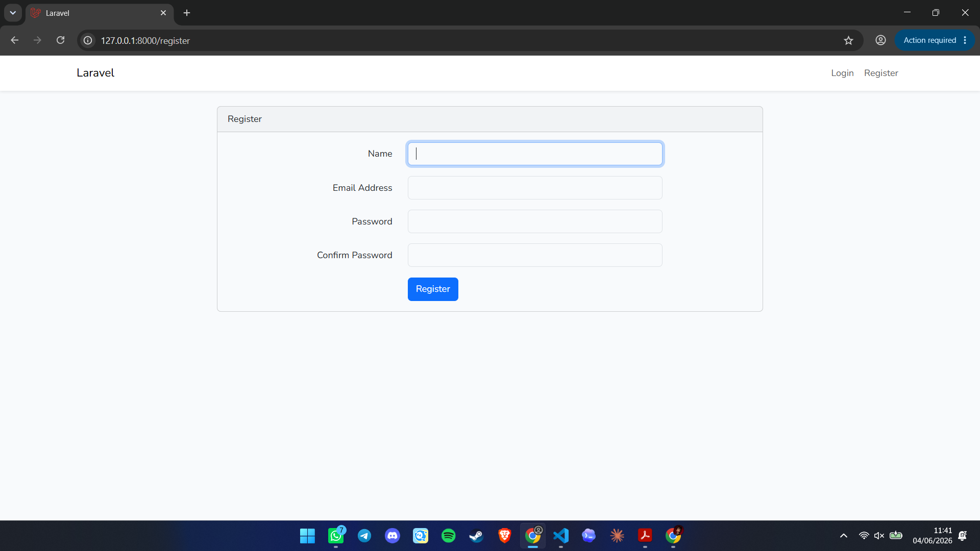This screenshot has height=551, width=980.
Task: Open a new browser tab
Action: point(187,13)
